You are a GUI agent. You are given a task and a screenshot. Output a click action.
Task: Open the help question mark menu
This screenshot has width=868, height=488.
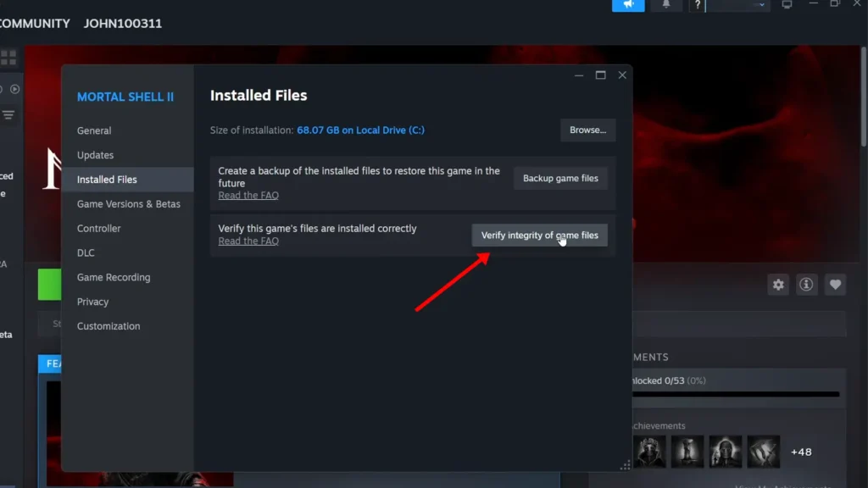point(698,5)
